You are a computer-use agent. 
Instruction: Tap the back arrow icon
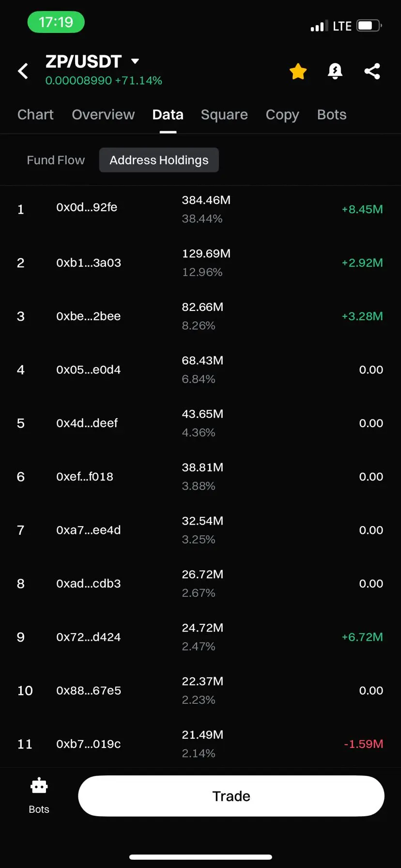click(23, 71)
